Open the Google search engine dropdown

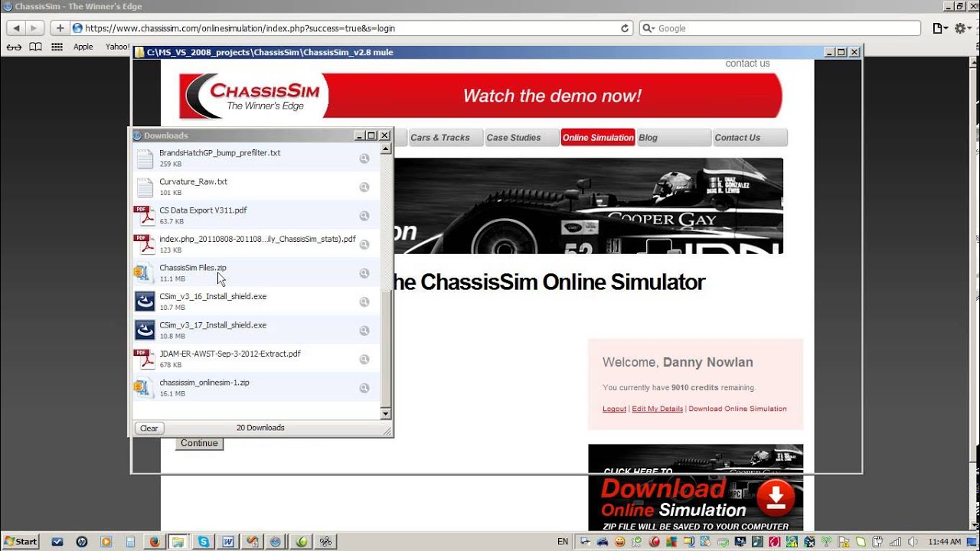[x=648, y=28]
